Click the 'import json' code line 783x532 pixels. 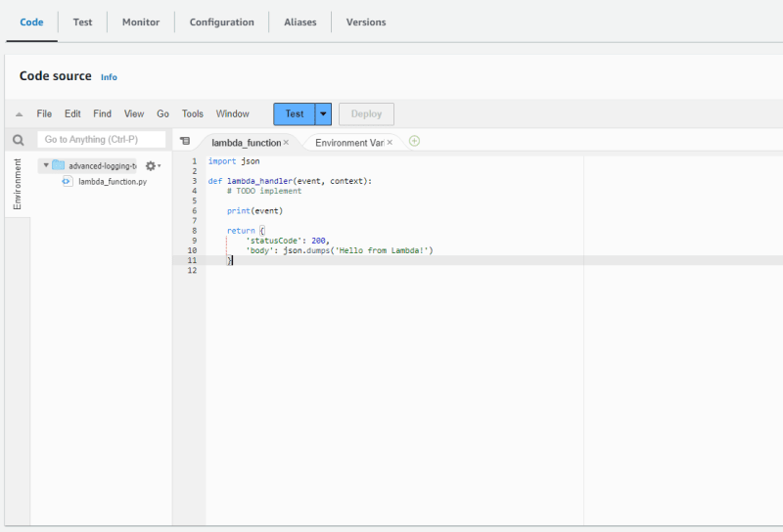point(234,161)
